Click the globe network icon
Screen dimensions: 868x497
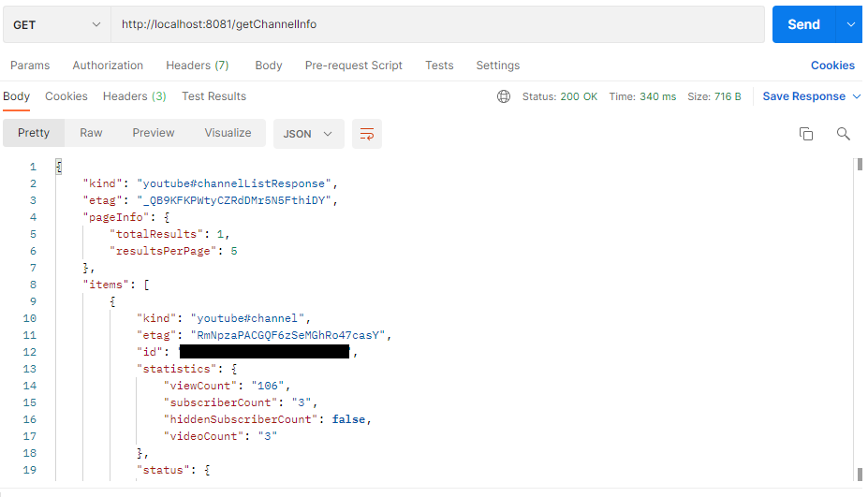(504, 96)
